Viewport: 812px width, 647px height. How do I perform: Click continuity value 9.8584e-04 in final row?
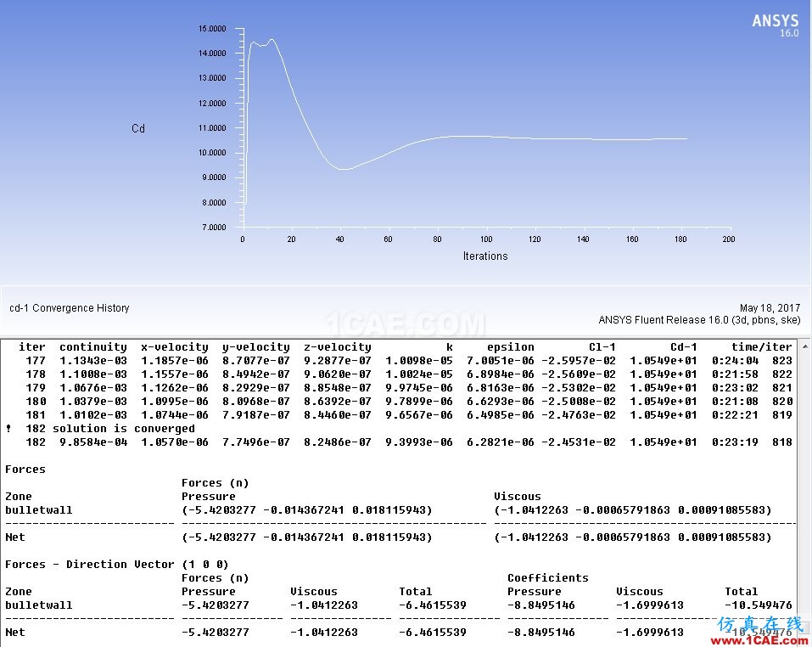pos(93,442)
